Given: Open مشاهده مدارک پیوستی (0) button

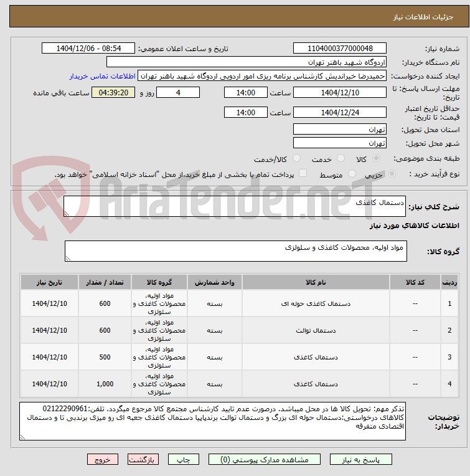Looking at the screenshot, I should point(264,460).
